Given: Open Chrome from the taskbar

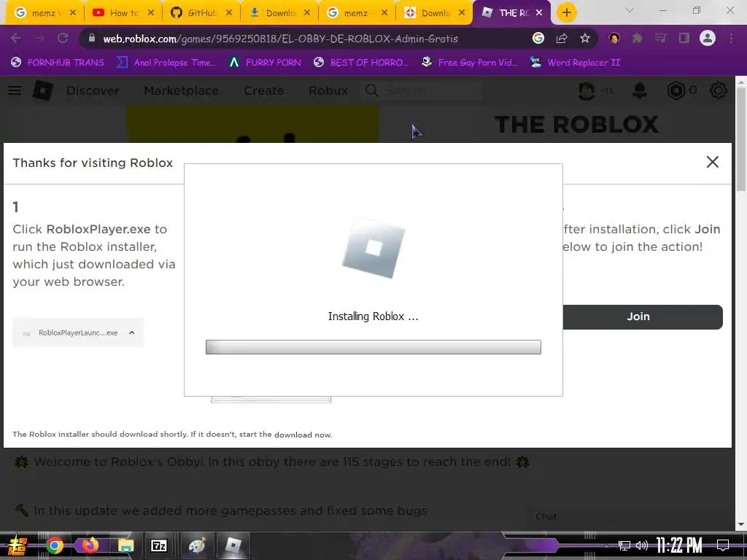Looking at the screenshot, I should point(54,545).
